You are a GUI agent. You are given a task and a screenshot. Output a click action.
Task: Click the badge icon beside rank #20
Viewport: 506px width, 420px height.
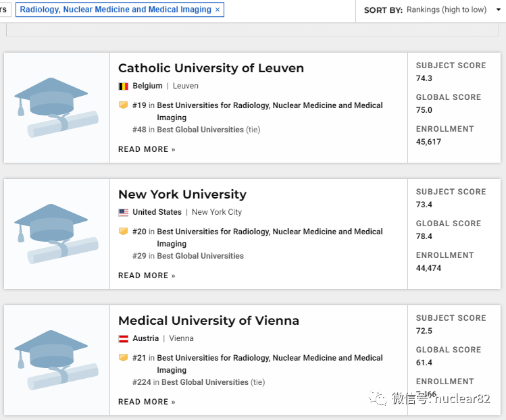tap(123, 232)
